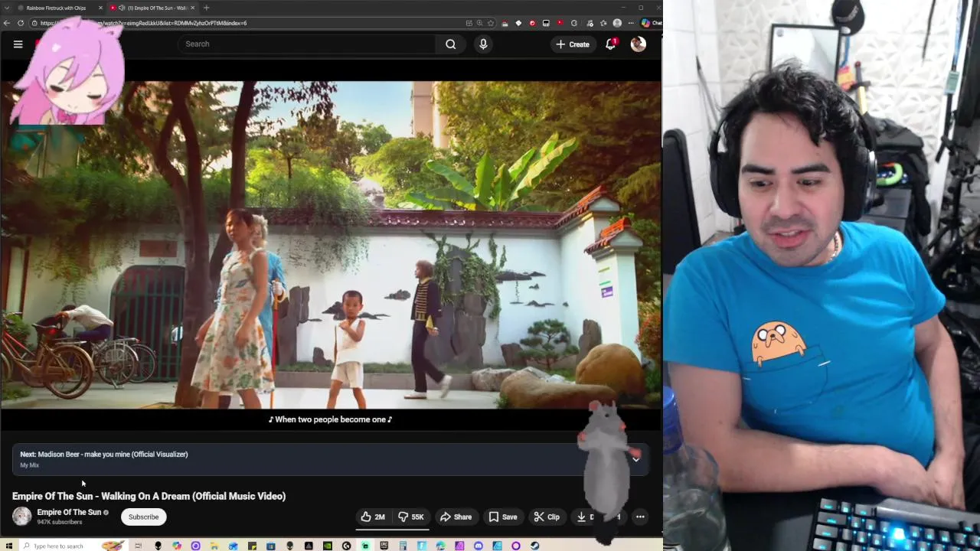Open Discord from the taskbar
This screenshot has width=980, height=551.
(x=478, y=546)
